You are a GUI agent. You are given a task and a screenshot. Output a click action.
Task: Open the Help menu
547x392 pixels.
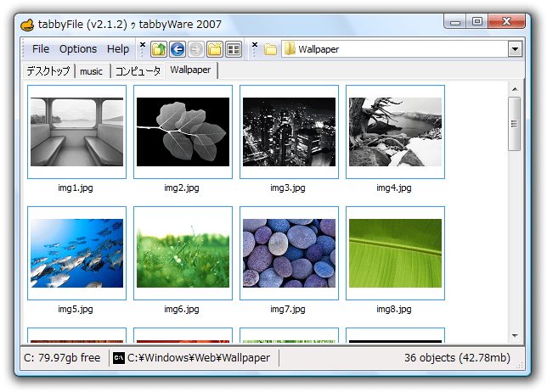pos(118,49)
